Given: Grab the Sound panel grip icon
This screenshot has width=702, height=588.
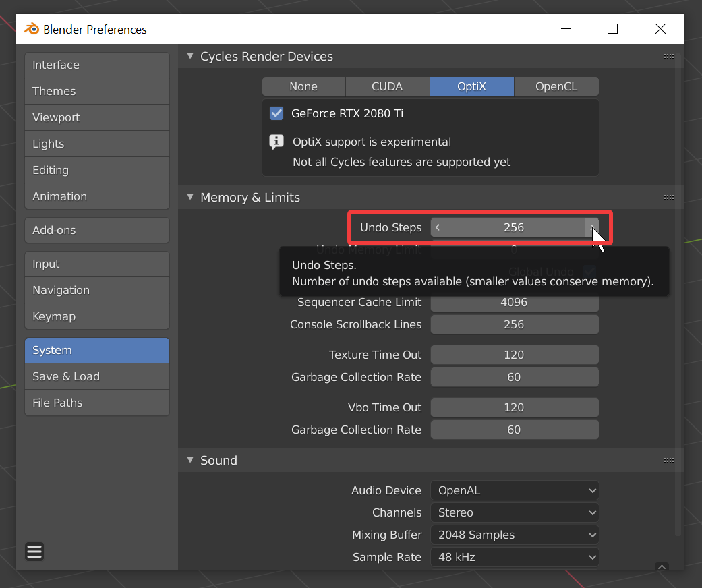Looking at the screenshot, I should click(669, 460).
